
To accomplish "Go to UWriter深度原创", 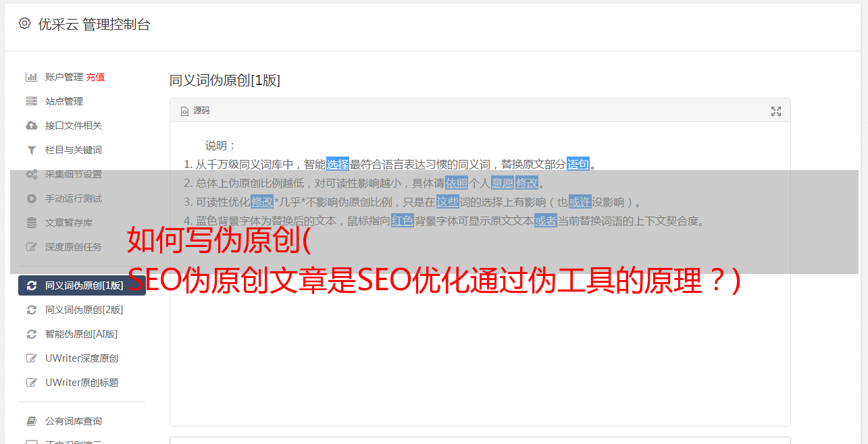I will point(82,358).
